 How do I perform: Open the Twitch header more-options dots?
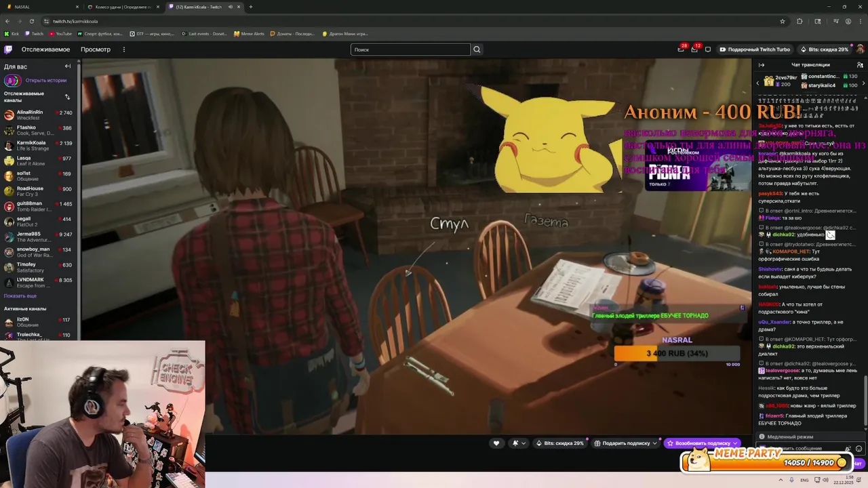pyautogui.click(x=123, y=49)
